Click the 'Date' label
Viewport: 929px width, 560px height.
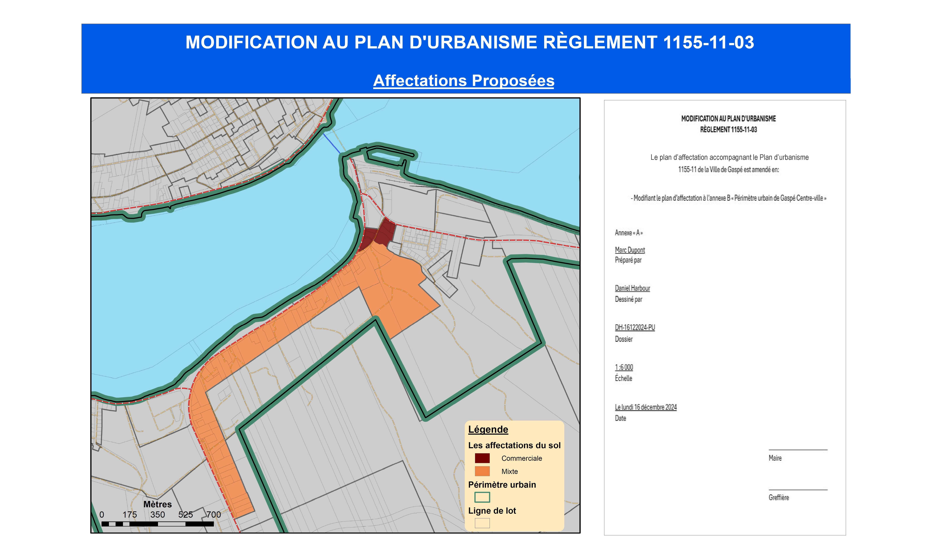pyautogui.click(x=621, y=418)
